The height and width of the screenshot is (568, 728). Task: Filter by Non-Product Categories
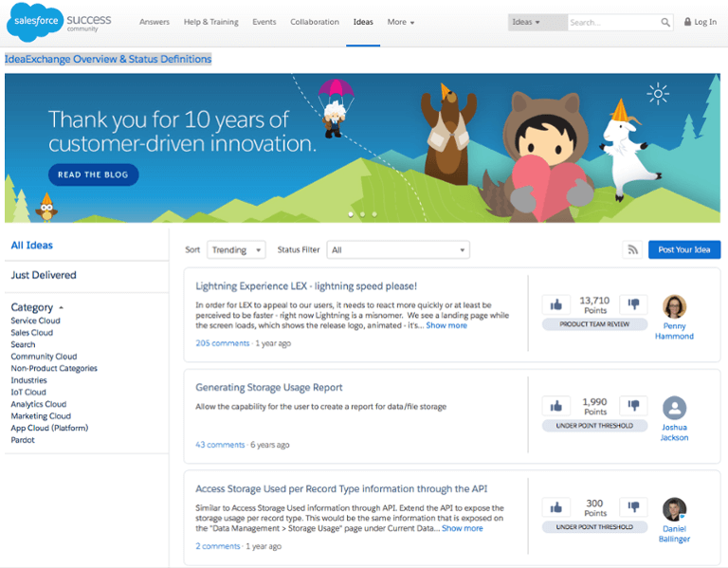coord(54,368)
